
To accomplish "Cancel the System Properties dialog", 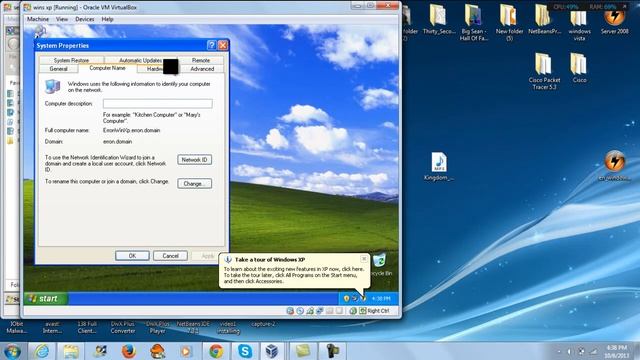I will [x=170, y=256].
